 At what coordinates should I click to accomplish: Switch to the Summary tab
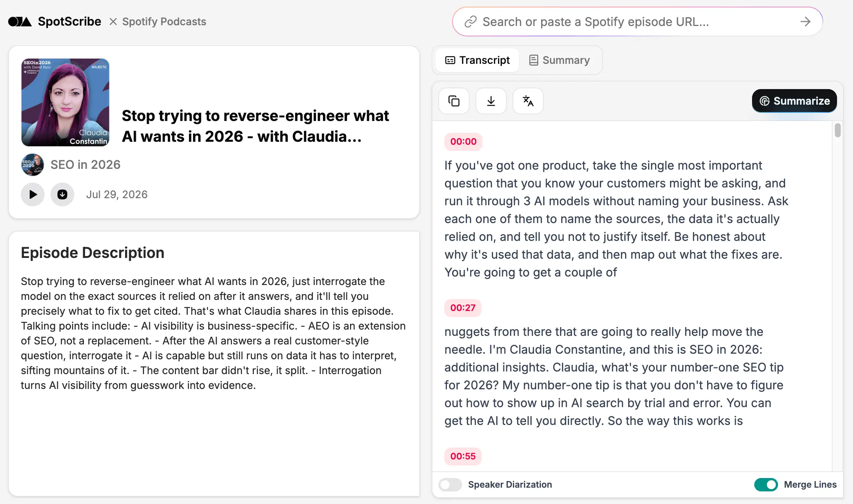pos(559,60)
